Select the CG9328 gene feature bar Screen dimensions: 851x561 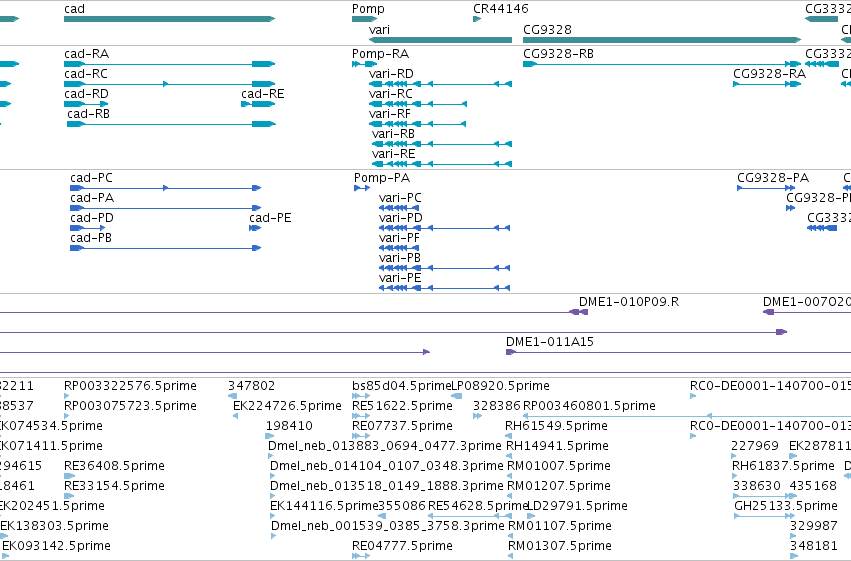pyautogui.click(x=662, y=40)
